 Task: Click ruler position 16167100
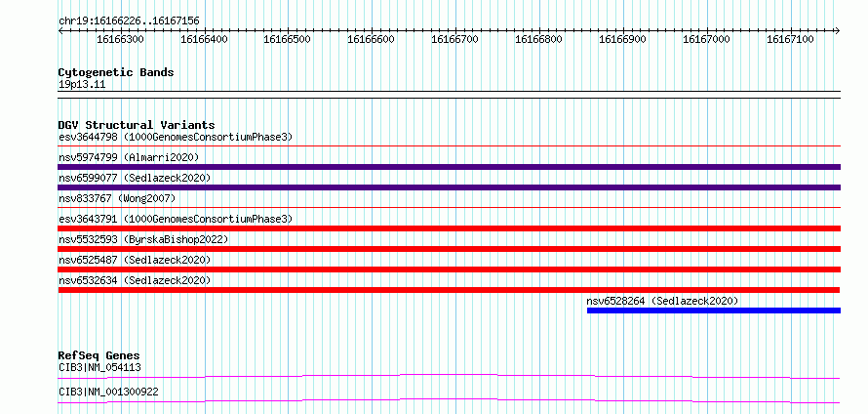791,39
